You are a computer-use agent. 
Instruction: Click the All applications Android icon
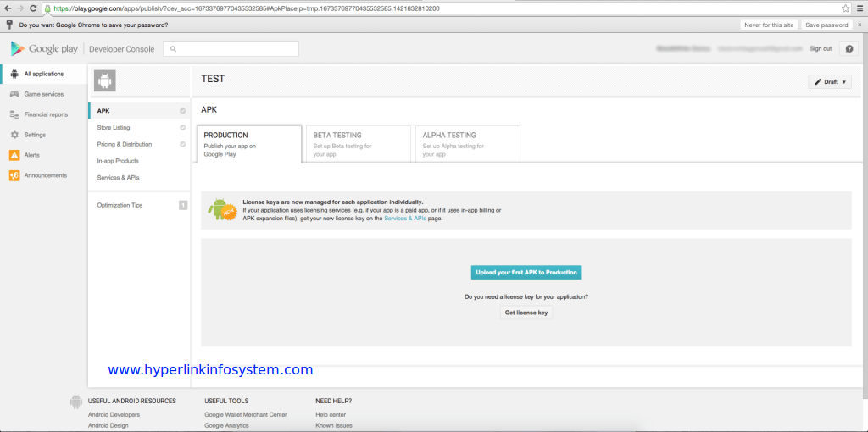(14, 75)
